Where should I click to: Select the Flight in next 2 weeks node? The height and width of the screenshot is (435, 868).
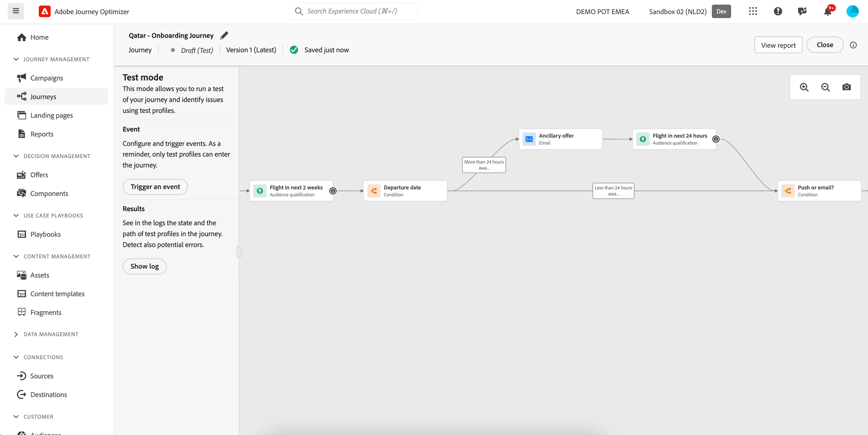click(x=291, y=191)
